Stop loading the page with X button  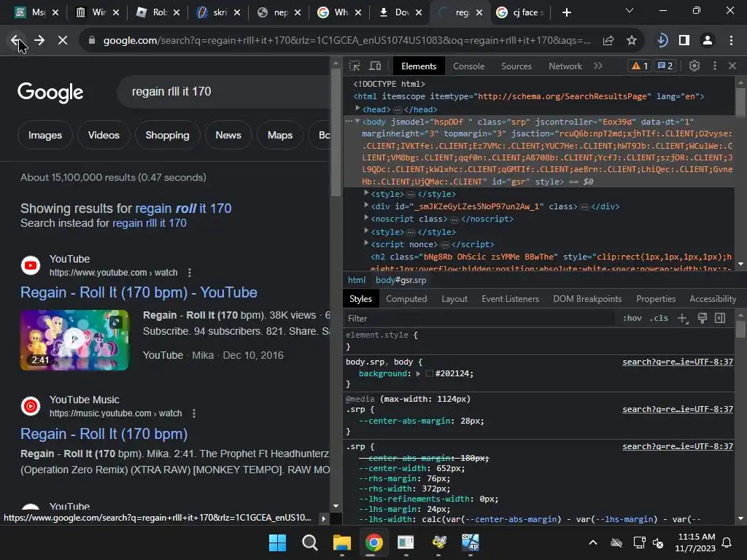coord(63,41)
